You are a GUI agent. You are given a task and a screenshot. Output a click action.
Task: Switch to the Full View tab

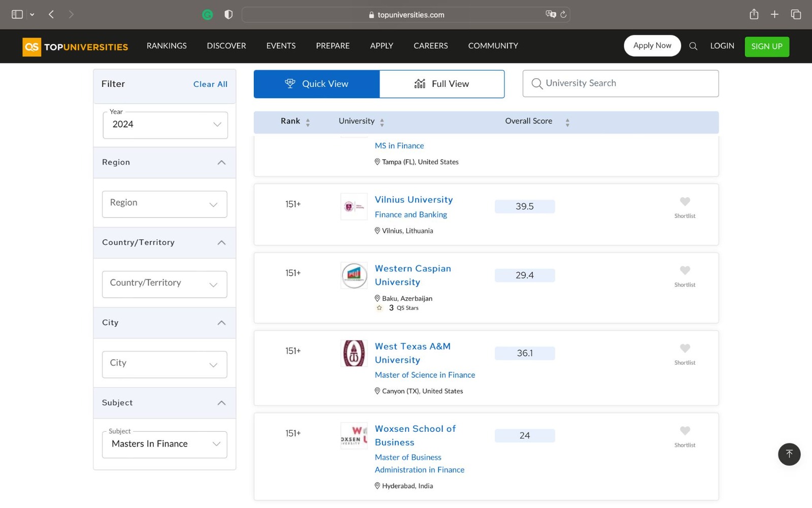pyautogui.click(x=442, y=84)
